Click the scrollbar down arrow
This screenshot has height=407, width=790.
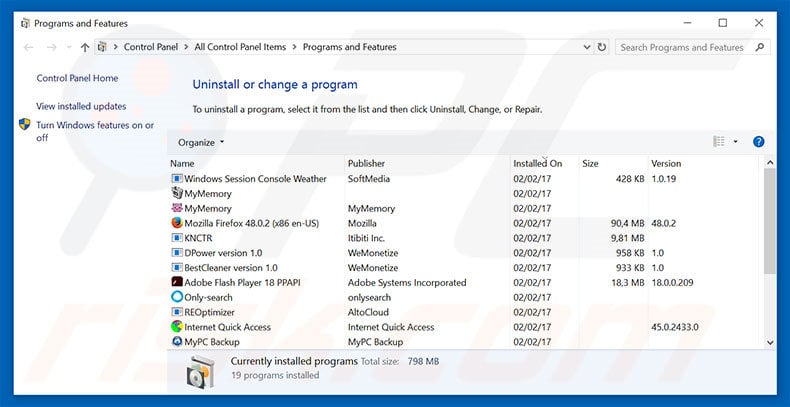coord(770,342)
